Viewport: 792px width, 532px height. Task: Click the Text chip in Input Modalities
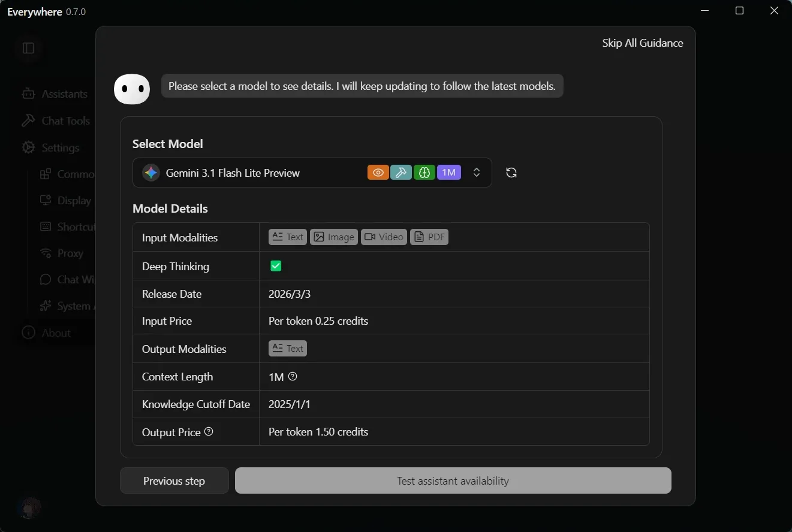(288, 237)
